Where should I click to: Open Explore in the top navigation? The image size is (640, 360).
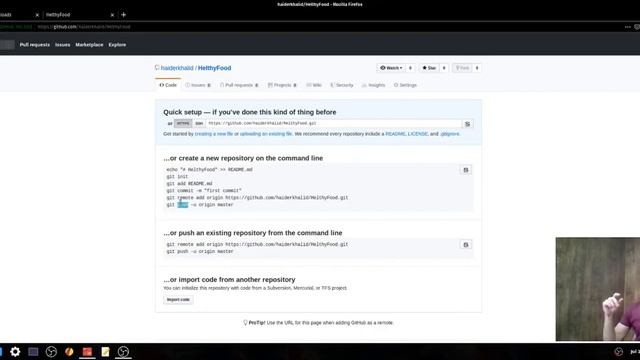tap(117, 44)
